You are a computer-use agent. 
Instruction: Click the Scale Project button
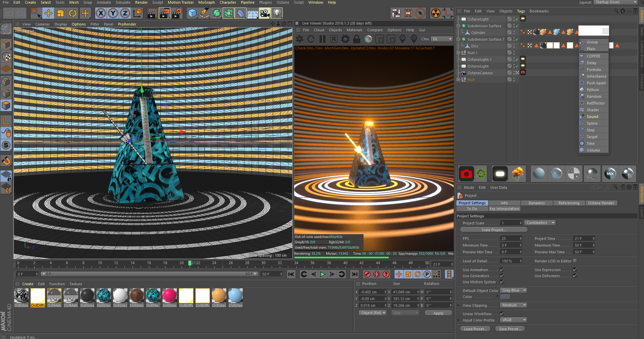(x=493, y=230)
